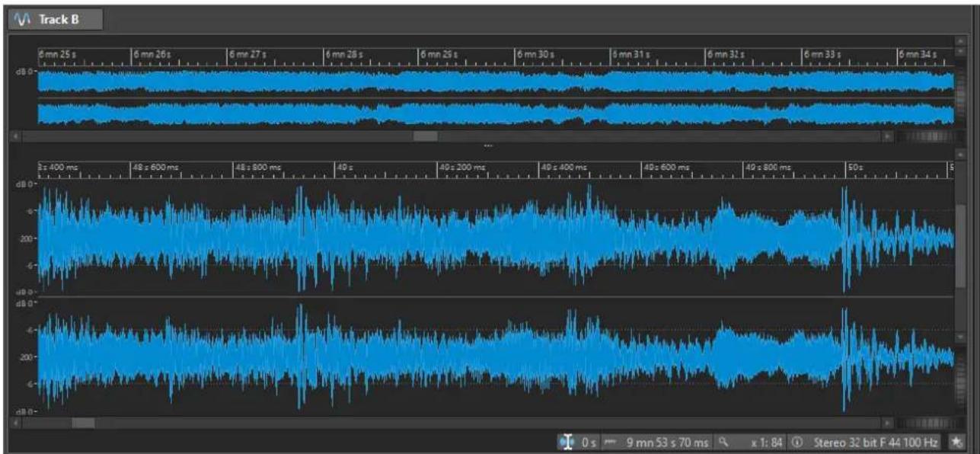Click the info icon beside Stereo 32 bit
Screen dimensions: 980x454
pos(797,442)
